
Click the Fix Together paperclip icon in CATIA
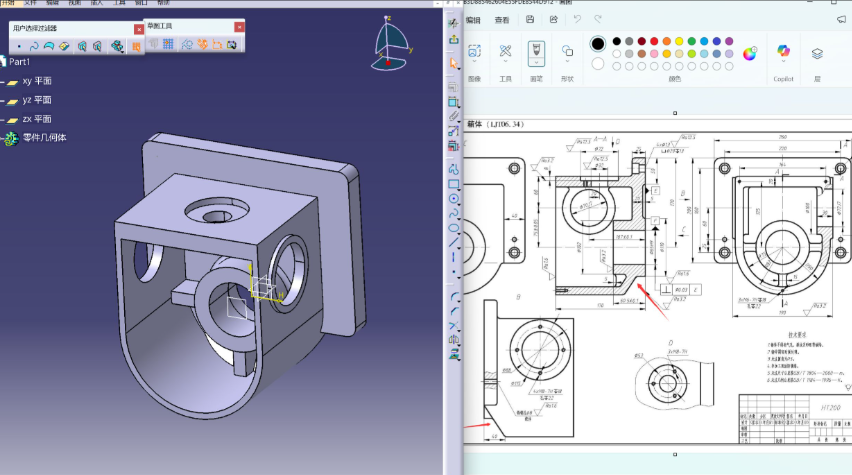click(453, 115)
